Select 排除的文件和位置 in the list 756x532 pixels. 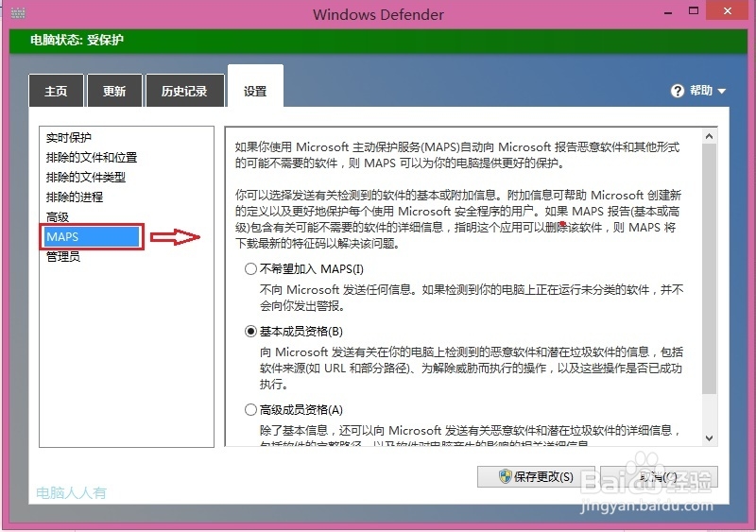point(92,157)
